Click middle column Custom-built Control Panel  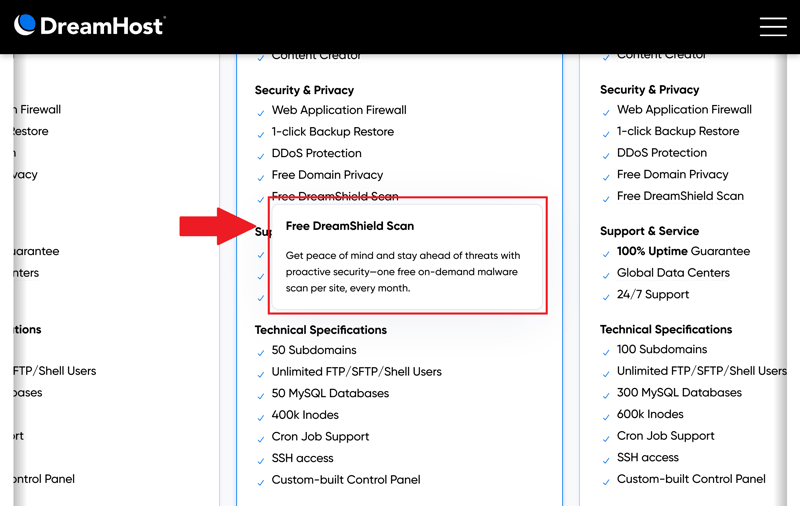click(346, 479)
